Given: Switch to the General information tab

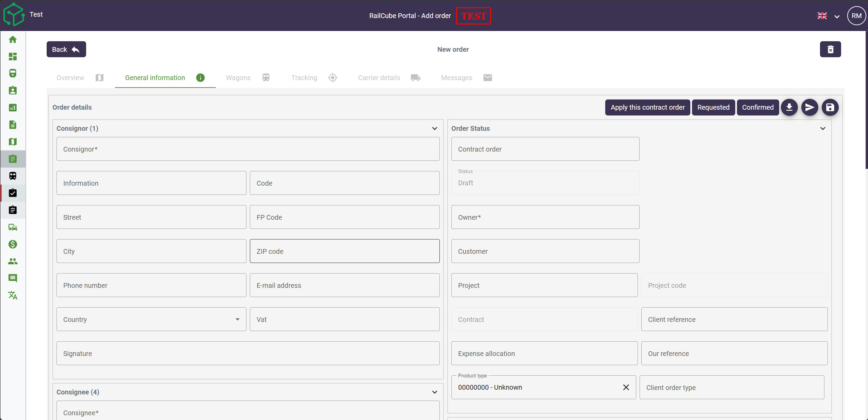Looking at the screenshot, I should [165, 78].
